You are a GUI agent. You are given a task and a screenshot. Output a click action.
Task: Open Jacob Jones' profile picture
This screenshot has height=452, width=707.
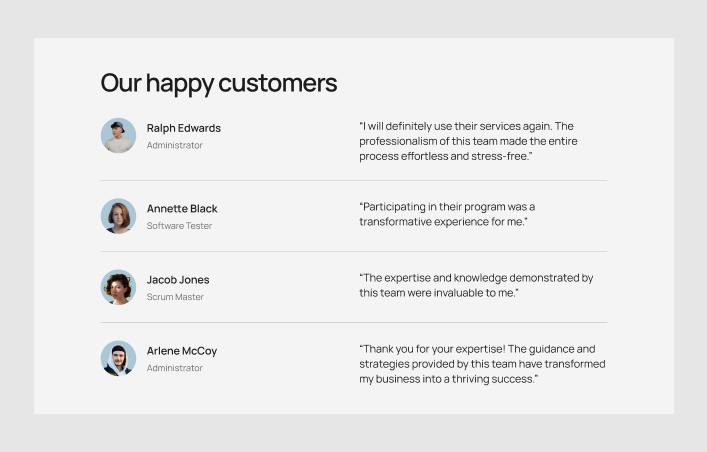click(118, 287)
